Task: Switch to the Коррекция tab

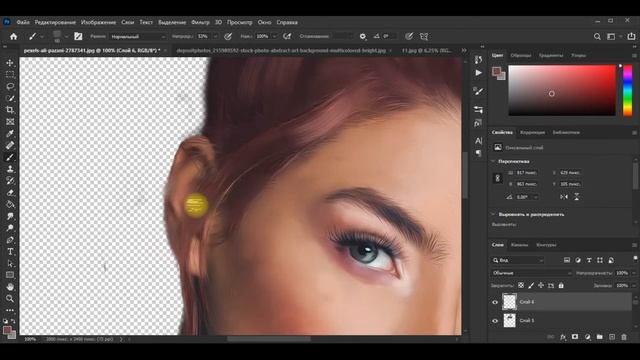Action: point(532,132)
